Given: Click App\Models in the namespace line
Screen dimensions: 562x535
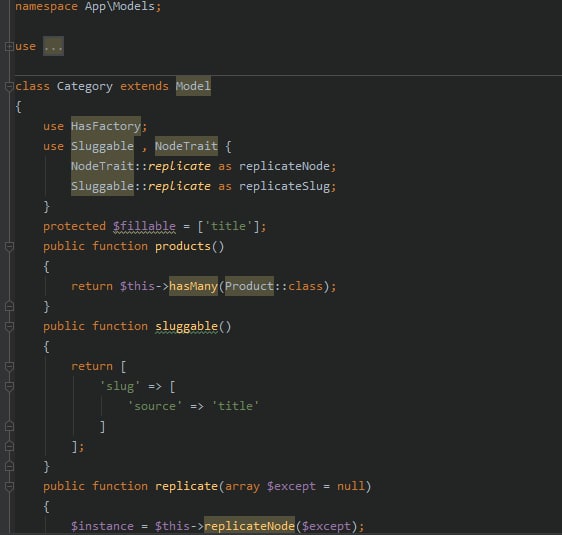Looking at the screenshot, I should point(120,6).
